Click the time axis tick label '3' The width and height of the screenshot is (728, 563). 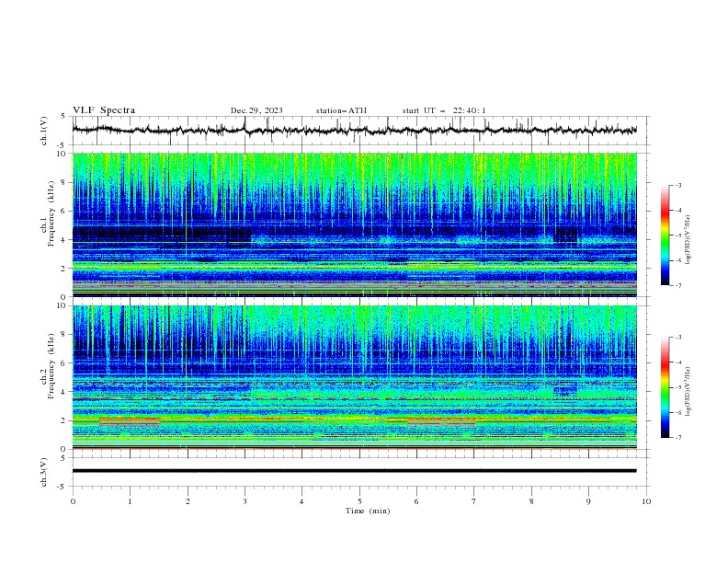[245, 501]
